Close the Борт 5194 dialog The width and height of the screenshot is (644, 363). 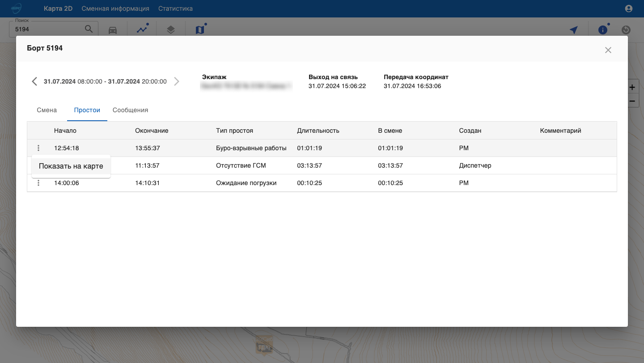(608, 50)
